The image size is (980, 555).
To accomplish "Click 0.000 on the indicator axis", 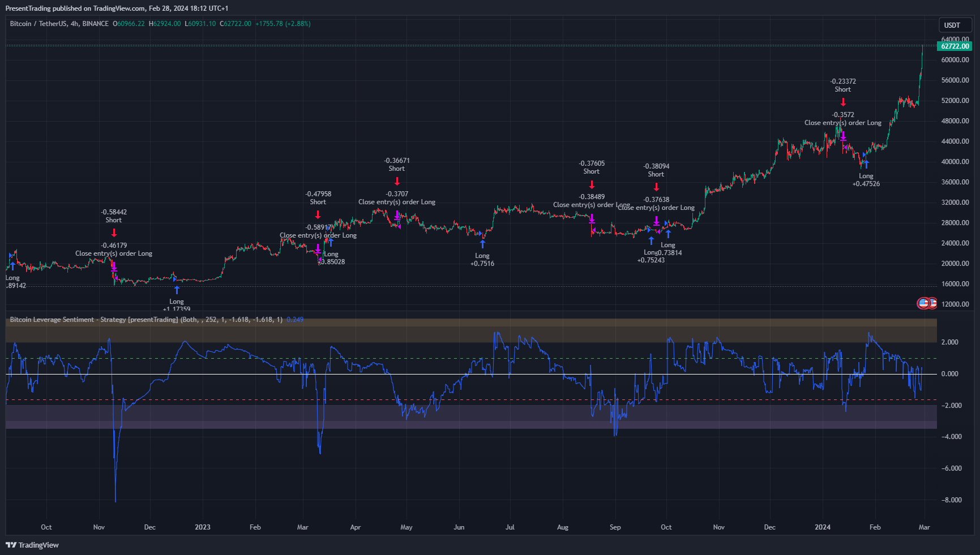I will pos(950,374).
